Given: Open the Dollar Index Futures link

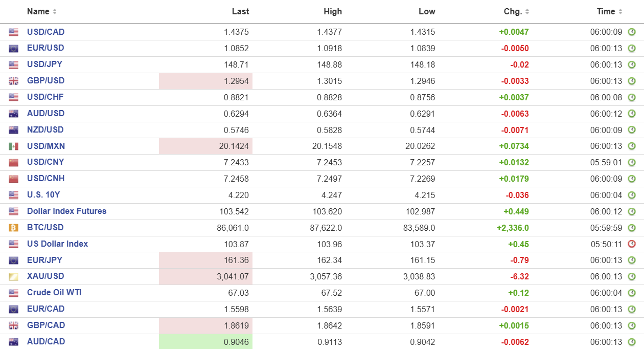Looking at the screenshot, I should point(66,211).
